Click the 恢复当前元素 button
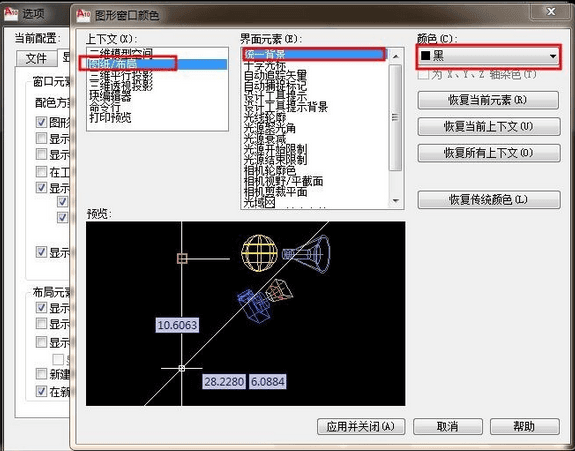Screen dimensions: 575x451 [x=488, y=100]
